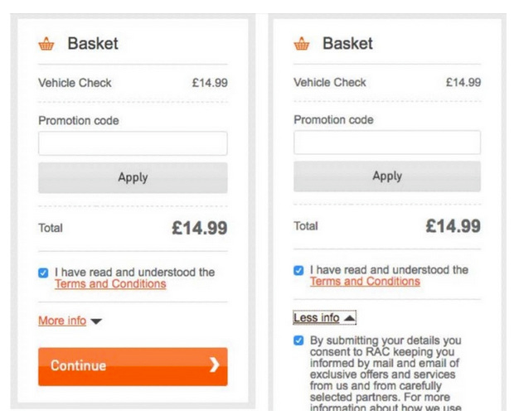
Task: Click the orange Continue button
Action: [x=133, y=367]
